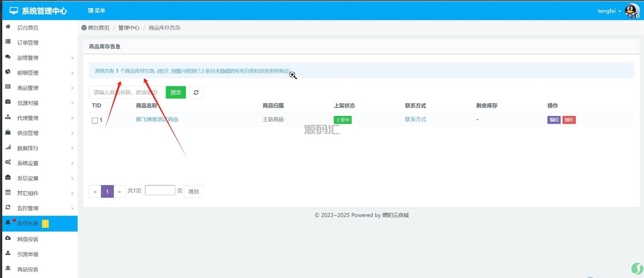Click the bell icon beside 库存告急
This screenshot has height=278, width=644.
tap(8, 222)
